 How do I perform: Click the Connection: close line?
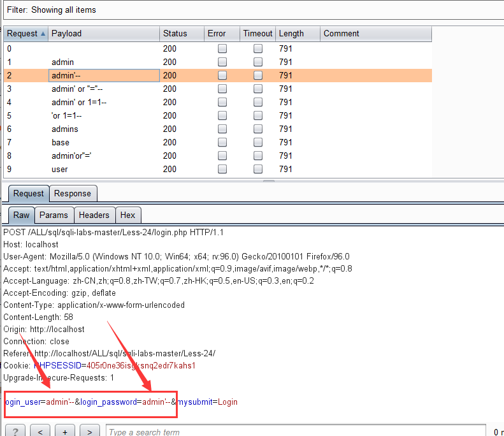coord(36,342)
